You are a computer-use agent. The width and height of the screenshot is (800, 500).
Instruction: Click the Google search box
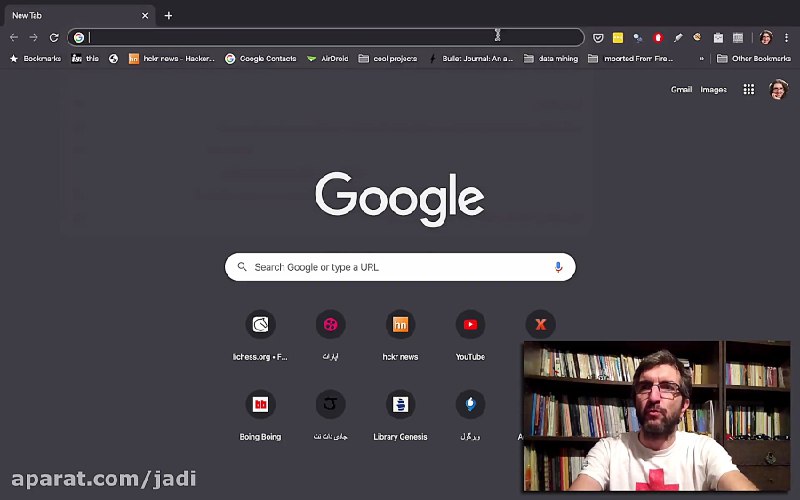400,267
